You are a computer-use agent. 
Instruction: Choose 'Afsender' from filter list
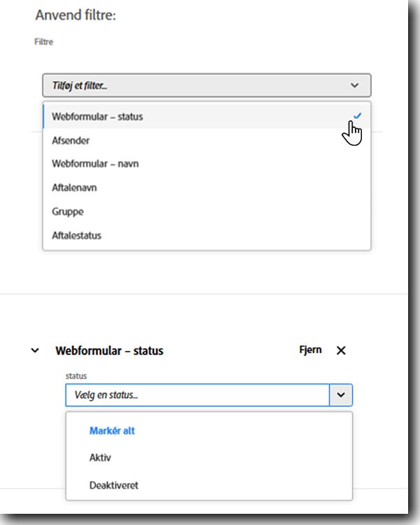coord(206,141)
